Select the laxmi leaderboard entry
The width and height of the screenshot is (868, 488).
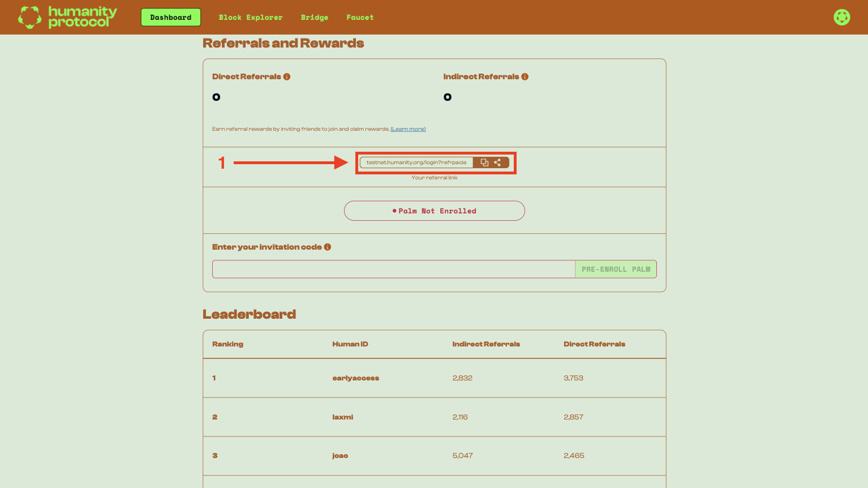tap(342, 417)
